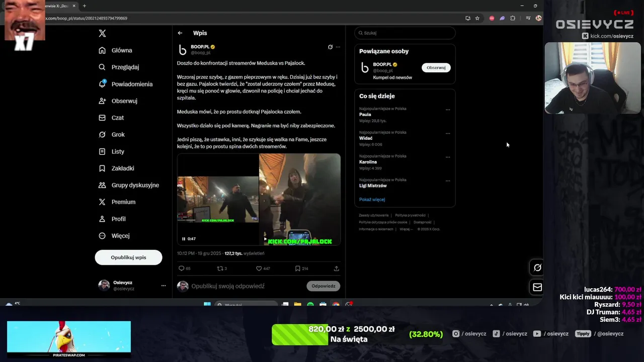
Task: Open more options for Karolina trend
Action: pos(448,157)
